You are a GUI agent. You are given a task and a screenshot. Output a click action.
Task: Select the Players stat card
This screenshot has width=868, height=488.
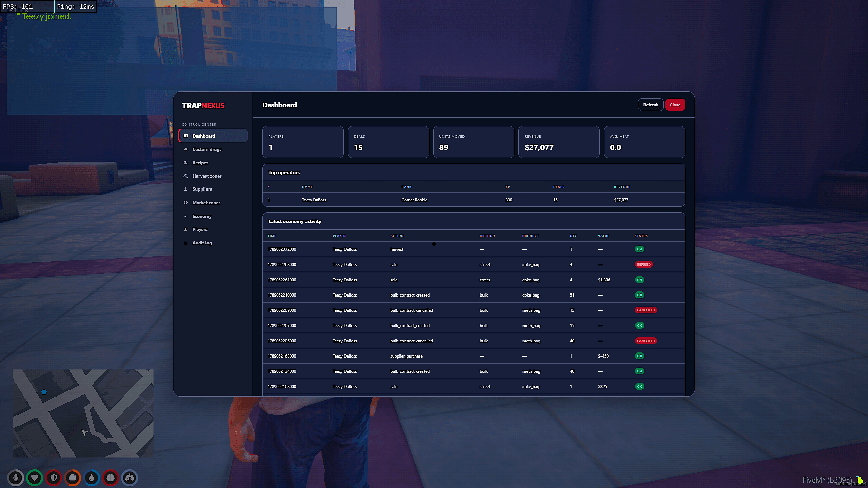[x=303, y=142]
